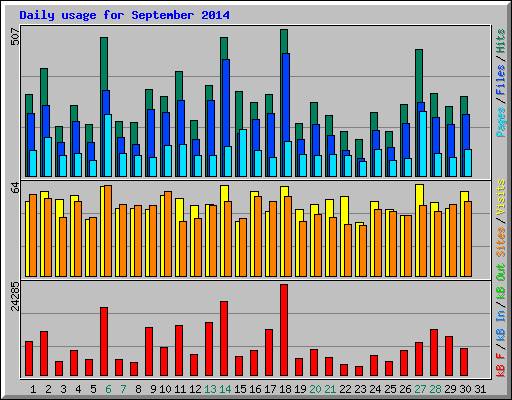The width and height of the screenshot is (512, 400).
Task: Click the cyan pages bar for day 6
Action: pyautogui.click(x=108, y=145)
